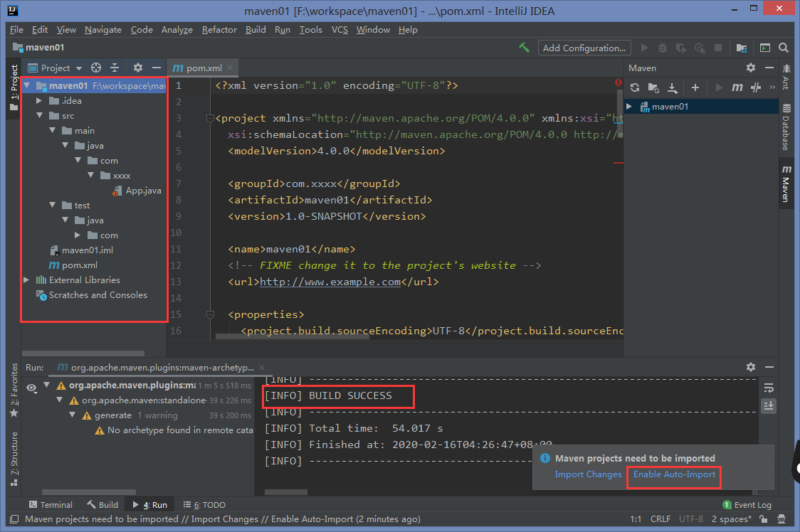Switch to the Terminal tool tab
The image size is (800, 532).
click(x=50, y=505)
